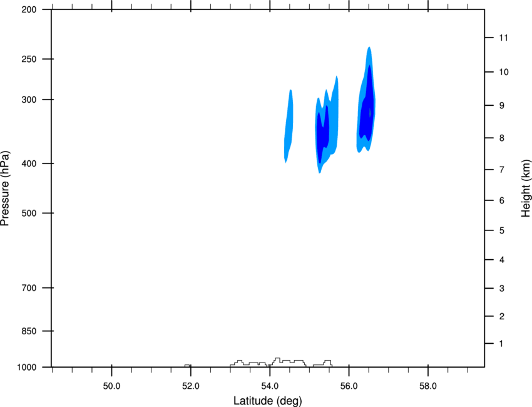
Task: Click the 58.0 latitude tick label
Action: tap(428, 386)
